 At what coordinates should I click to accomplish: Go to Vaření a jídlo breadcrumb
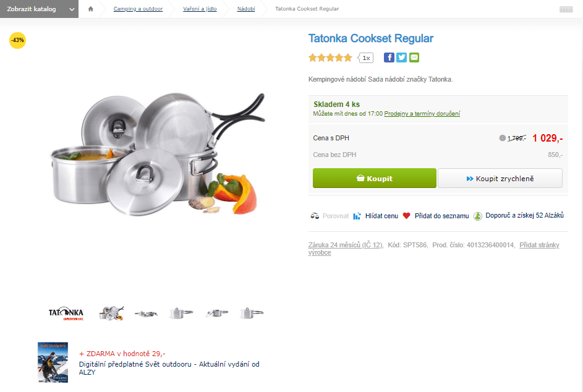[200, 9]
